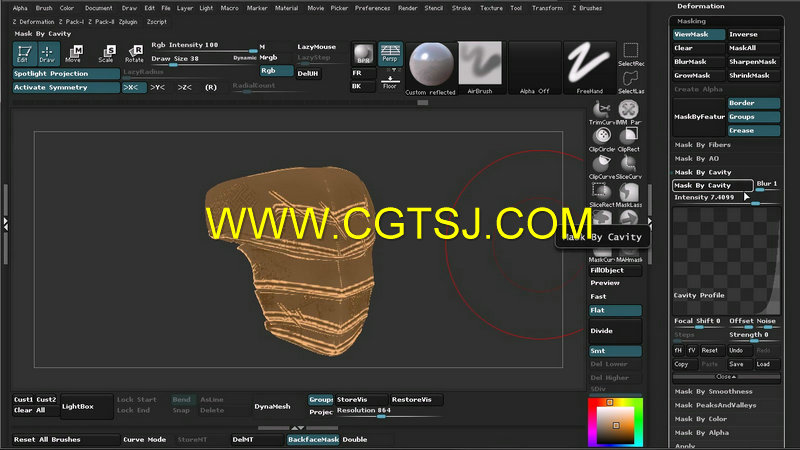
Task: Toggle Z axis symmetry button
Action: click(x=184, y=87)
